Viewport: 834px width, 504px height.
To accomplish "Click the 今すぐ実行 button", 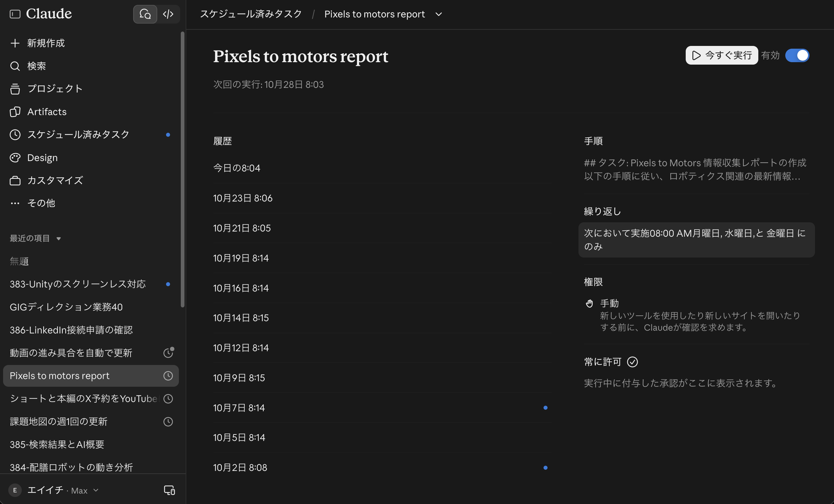I will pyautogui.click(x=722, y=55).
